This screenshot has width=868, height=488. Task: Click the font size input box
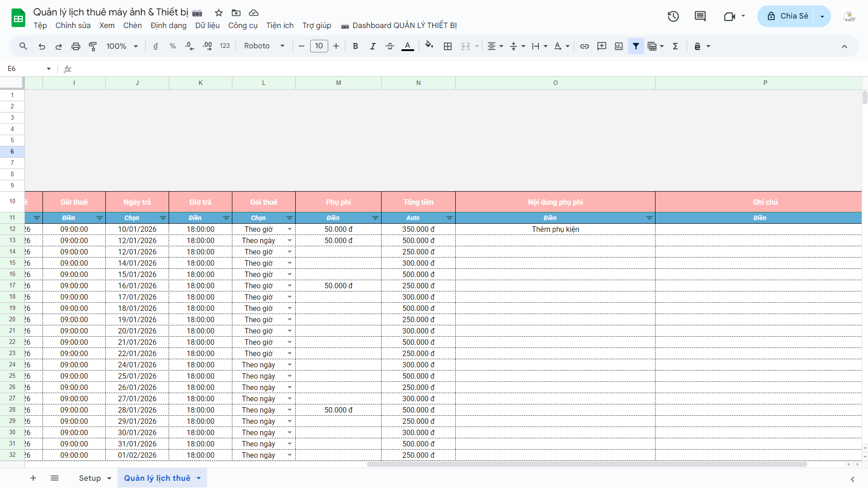[319, 46]
